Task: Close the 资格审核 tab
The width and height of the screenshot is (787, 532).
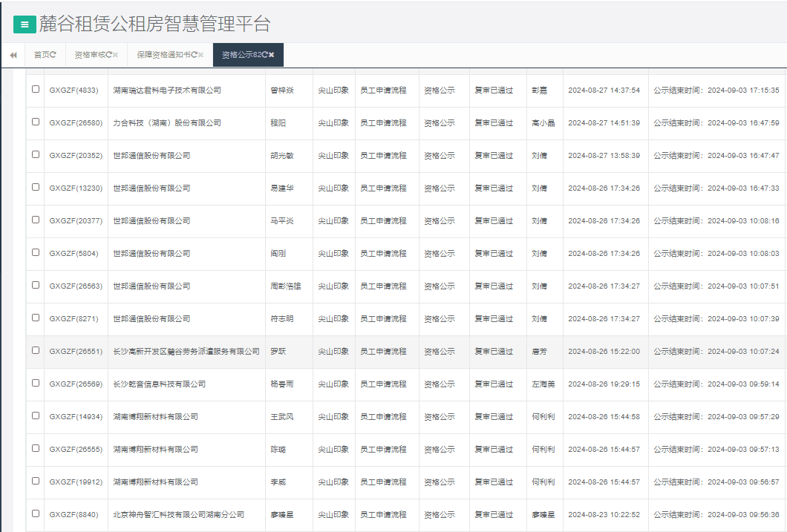Action: (x=116, y=55)
